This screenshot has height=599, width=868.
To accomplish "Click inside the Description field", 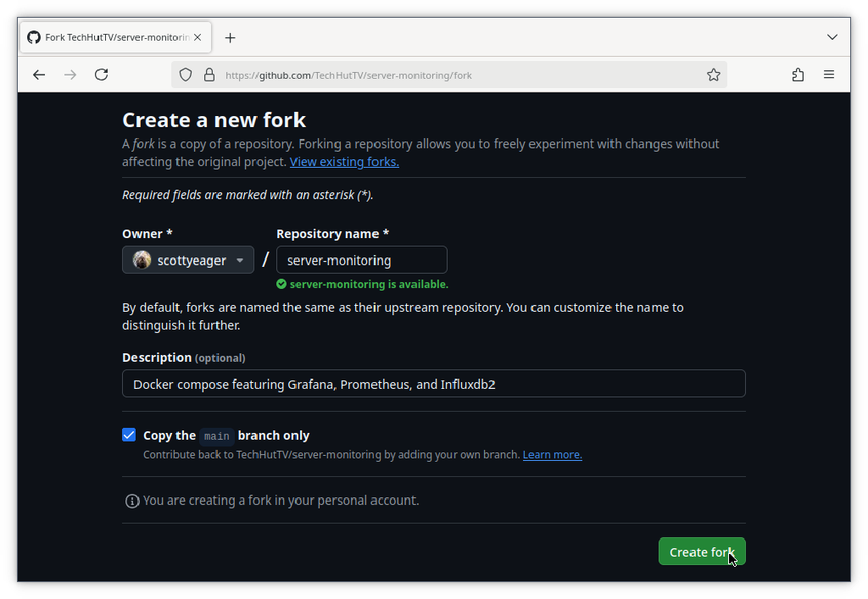I will click(433, 384).
